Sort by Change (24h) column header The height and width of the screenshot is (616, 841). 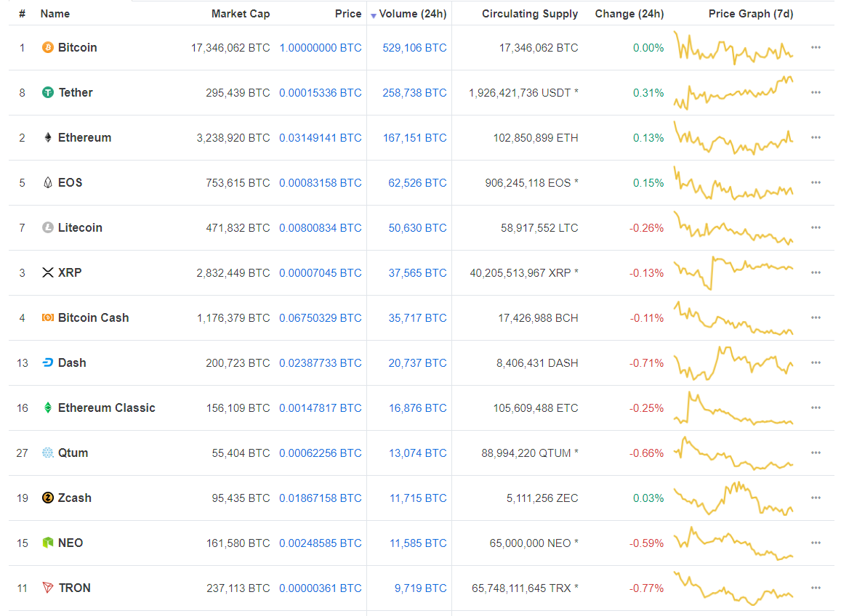click(x=629, y=14)
